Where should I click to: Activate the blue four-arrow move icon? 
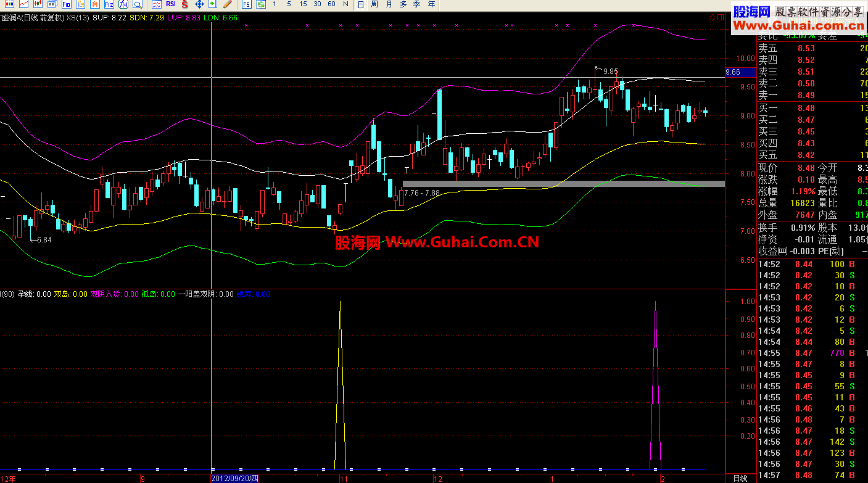pos(199,4)
